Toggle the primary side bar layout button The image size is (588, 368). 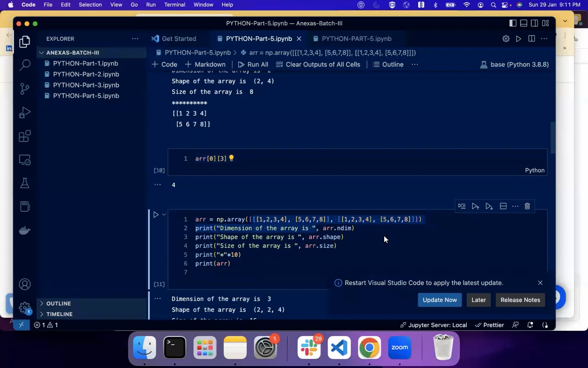pyautogui.click(x=513, y=23)
